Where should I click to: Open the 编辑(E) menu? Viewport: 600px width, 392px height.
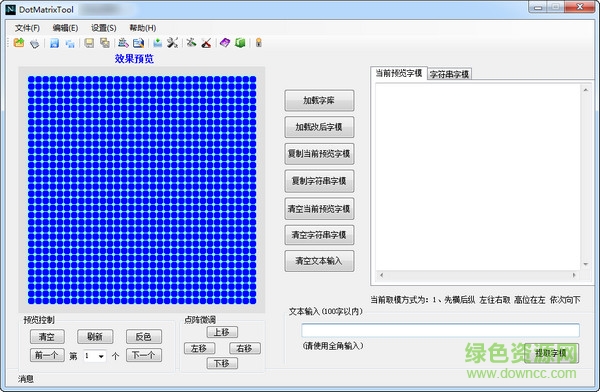[65, 28]
